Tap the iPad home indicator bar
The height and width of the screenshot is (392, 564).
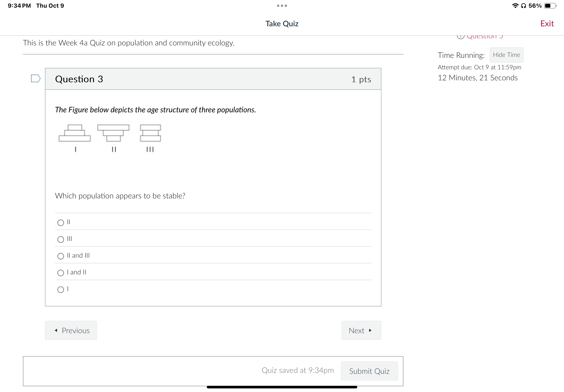coord(282,386)
